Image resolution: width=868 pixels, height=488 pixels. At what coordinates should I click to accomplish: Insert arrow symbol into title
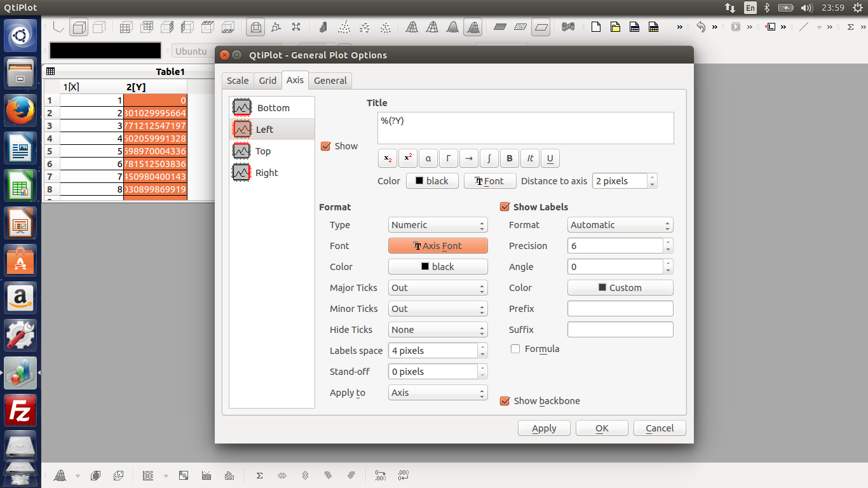point(469,158)
